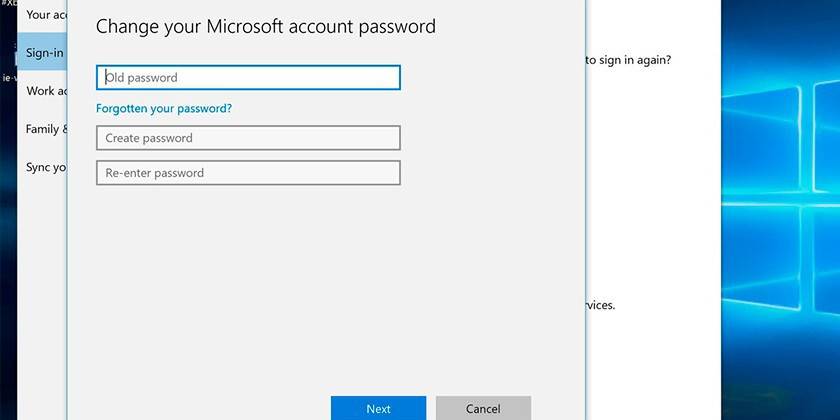Click the Change your Microsoft account password heading
The height and width of the screenshot is (420, 840).
265,26
